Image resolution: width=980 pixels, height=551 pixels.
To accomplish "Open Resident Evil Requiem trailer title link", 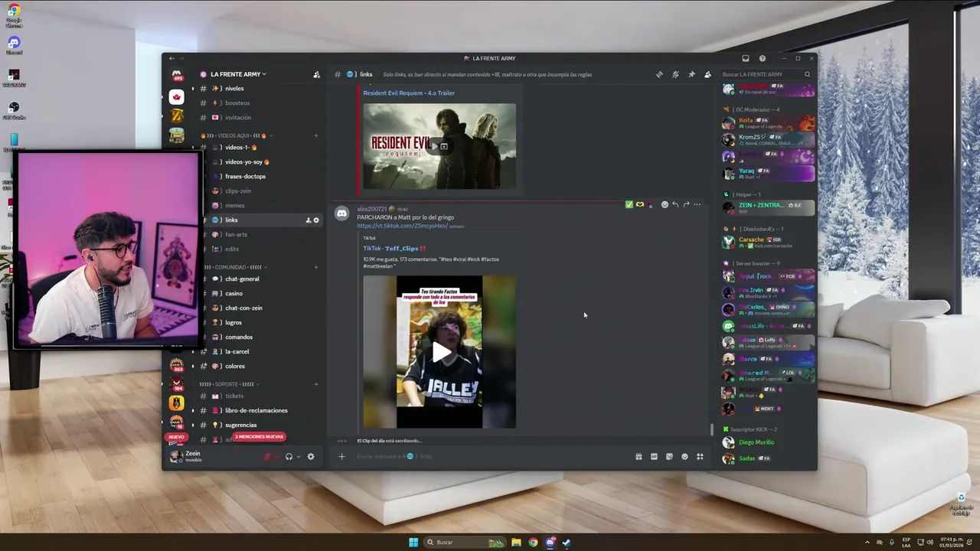I will [x=409, y=93].
